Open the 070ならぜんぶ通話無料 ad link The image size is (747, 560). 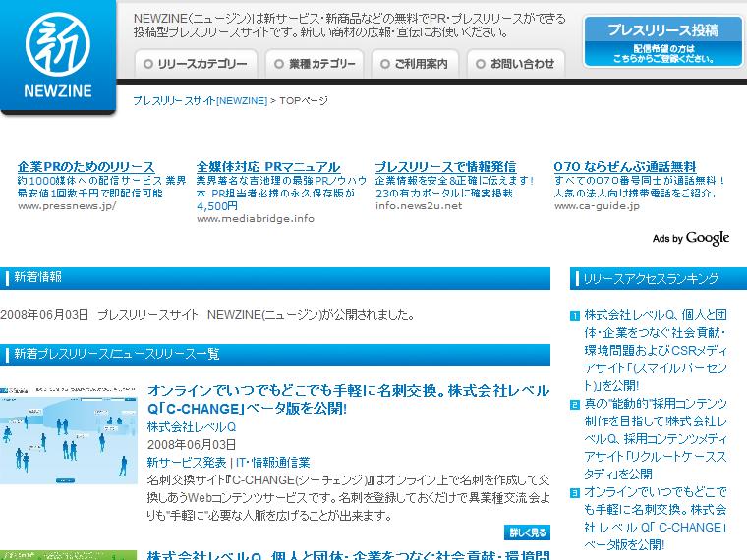pos(625,167)
